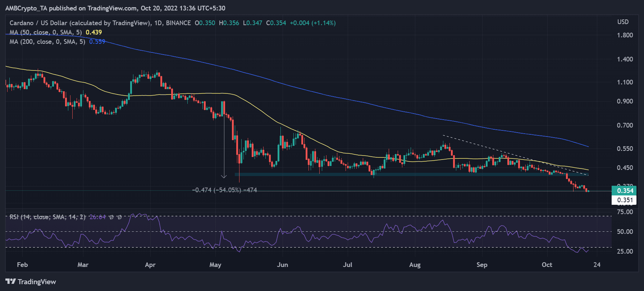Click the Oct label on the time axis
644x291 pixels.
547,265
